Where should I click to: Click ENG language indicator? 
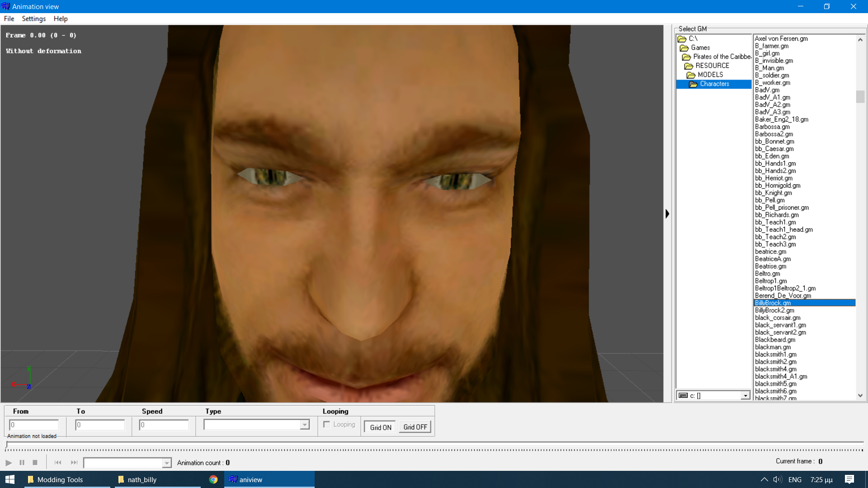pyautogui.click(x=795, y=479)
